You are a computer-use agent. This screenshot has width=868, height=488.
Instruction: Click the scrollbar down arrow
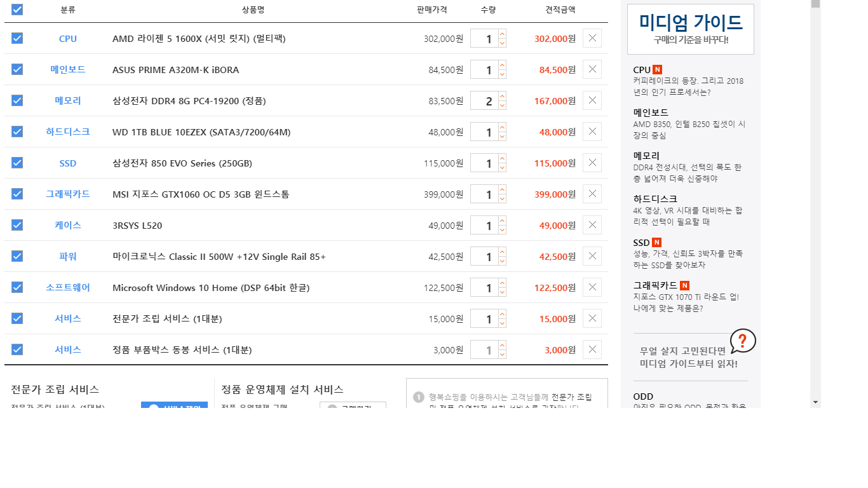tap(815, 402)
